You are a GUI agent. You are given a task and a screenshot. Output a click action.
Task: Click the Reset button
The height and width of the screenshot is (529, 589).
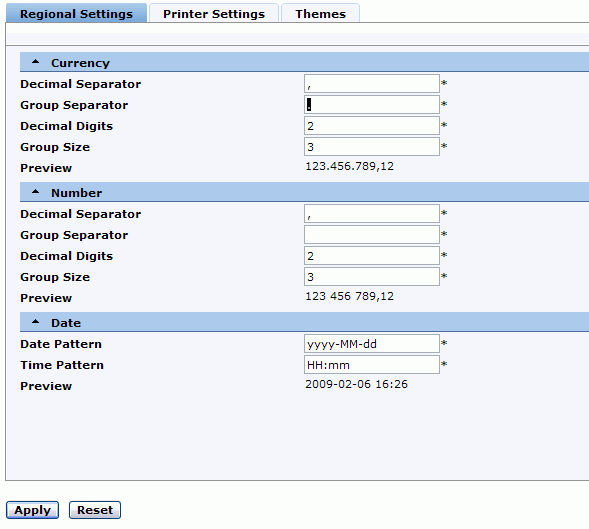point(95,510)
